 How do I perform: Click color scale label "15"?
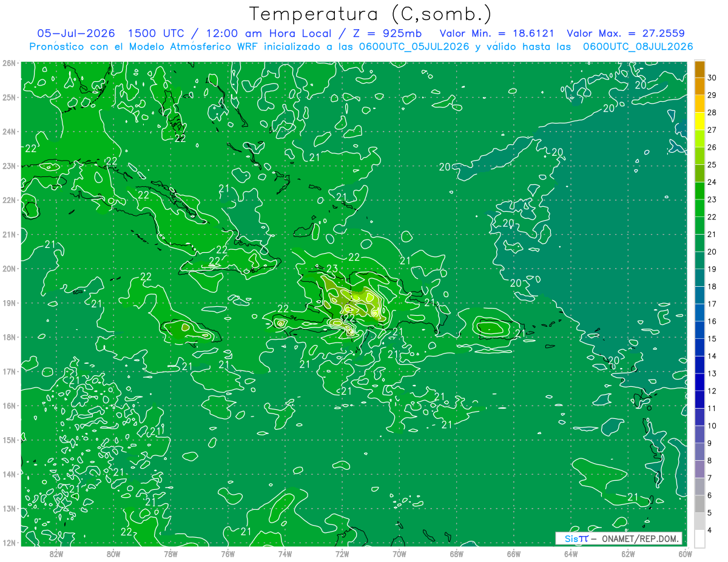pyautogui.click(x=712, y=338)
